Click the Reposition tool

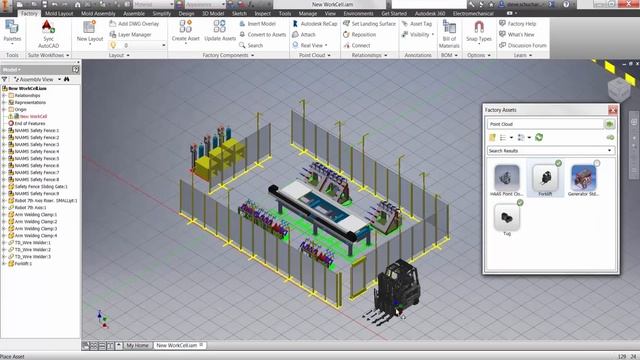point(360,35)
